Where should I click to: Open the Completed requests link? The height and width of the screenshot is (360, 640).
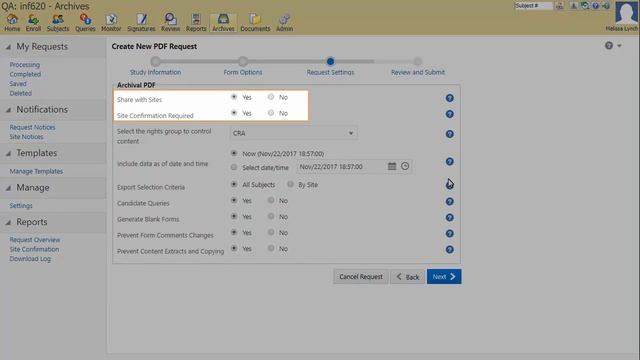25,74
